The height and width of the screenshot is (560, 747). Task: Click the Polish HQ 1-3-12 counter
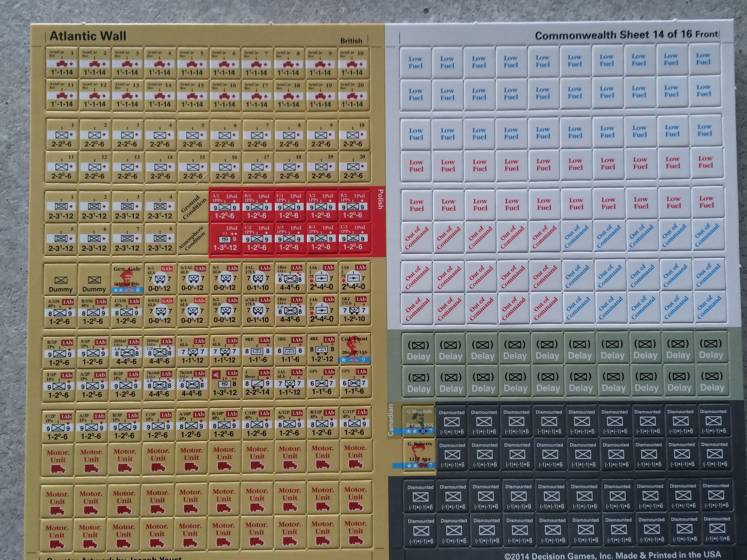pos(225,238)
